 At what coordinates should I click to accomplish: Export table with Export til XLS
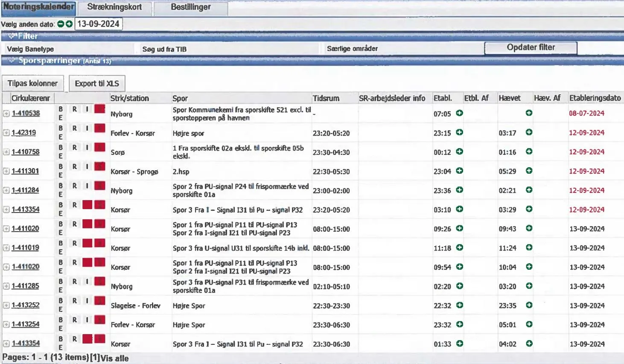97,84
